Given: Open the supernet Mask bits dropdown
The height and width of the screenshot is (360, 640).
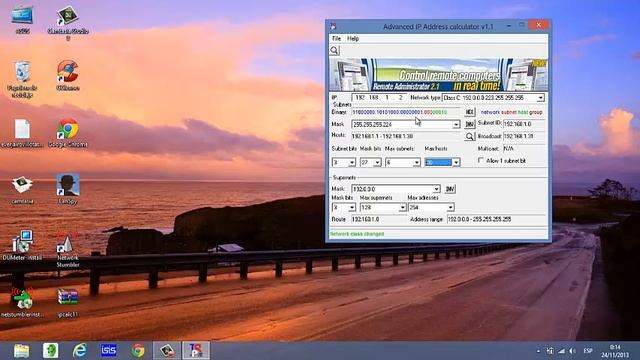Looking at the screenshot, I should click(x=352, y=207).
